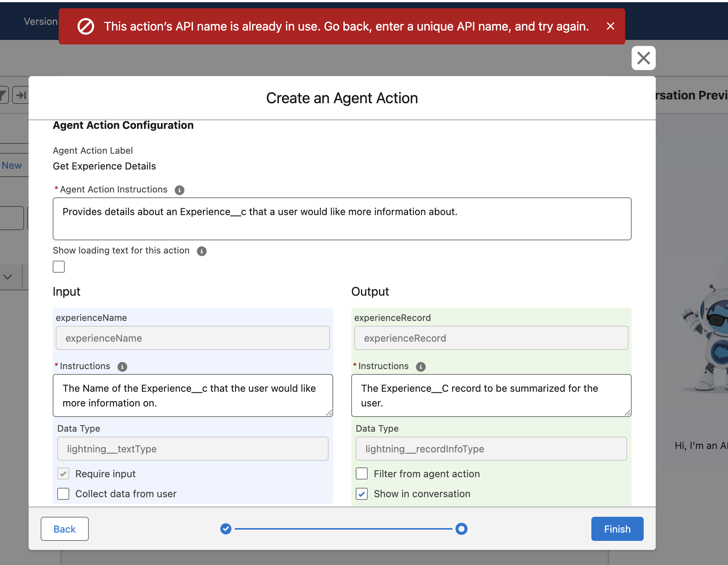Click the Finish button
The width and height of the screenshot is (728, 565).
click(617, 529)
